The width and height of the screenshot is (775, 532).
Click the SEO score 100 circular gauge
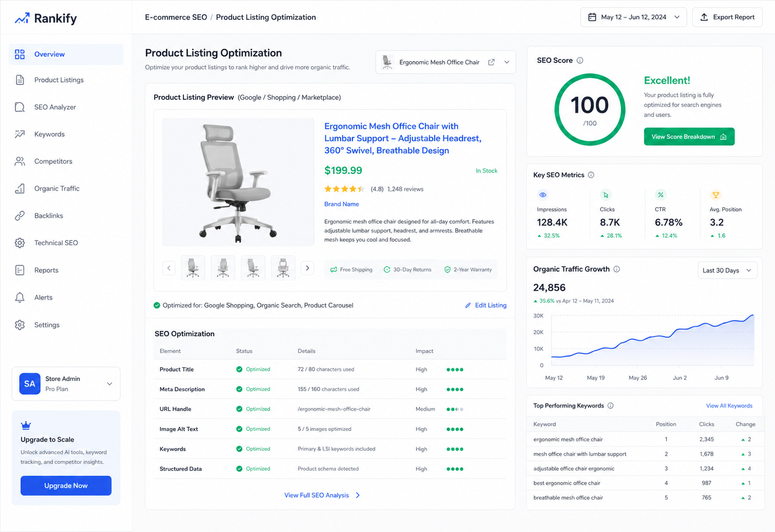click(x=590, y=110)
